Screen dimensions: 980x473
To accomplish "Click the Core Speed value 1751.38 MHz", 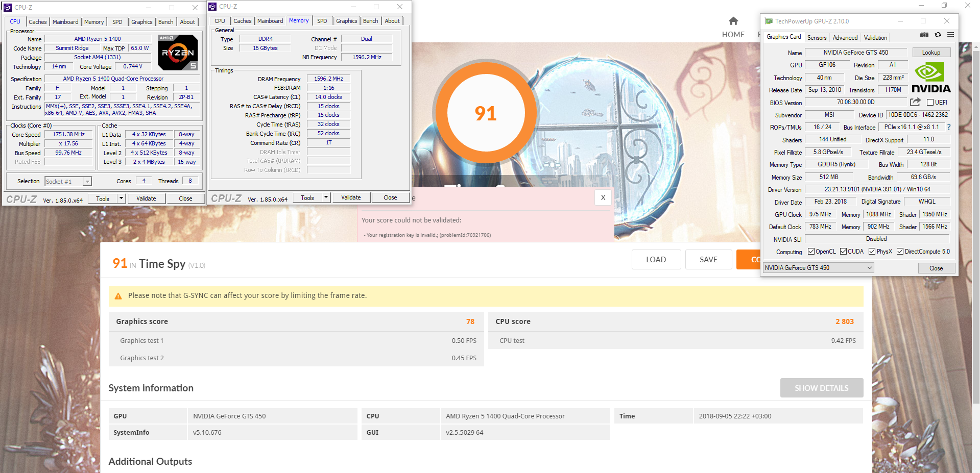I will coord(69,135).
